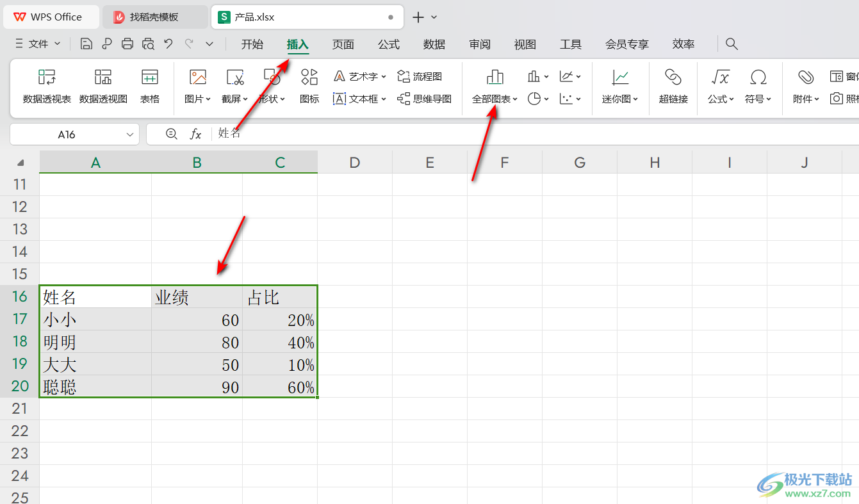
Task: Select row 21 header
Action: (20, 409)
